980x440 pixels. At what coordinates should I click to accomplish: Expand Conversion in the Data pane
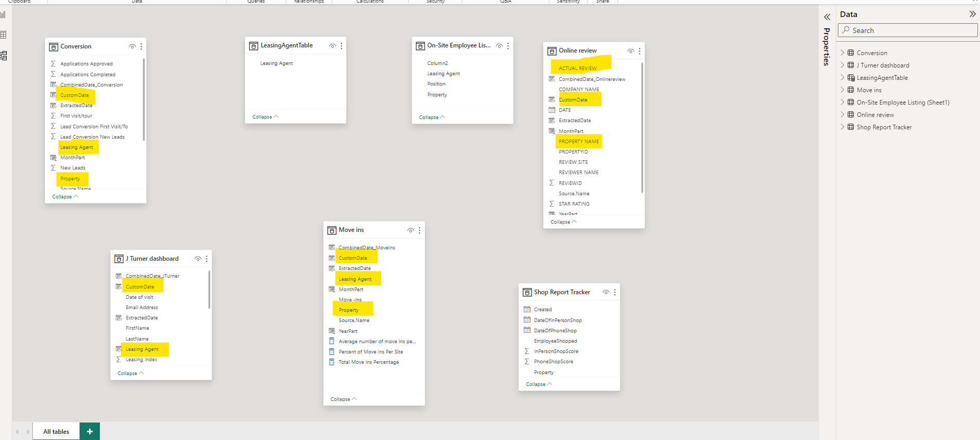pos(843,53)
